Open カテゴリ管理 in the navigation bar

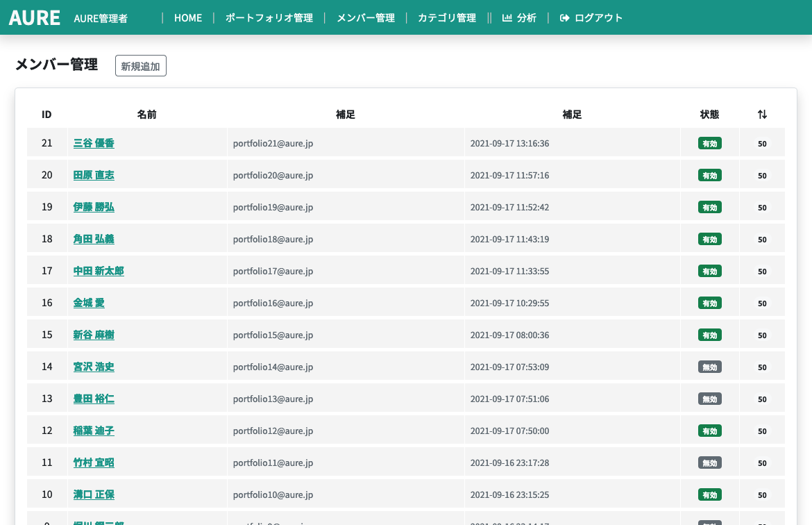(x=447, y=18)
